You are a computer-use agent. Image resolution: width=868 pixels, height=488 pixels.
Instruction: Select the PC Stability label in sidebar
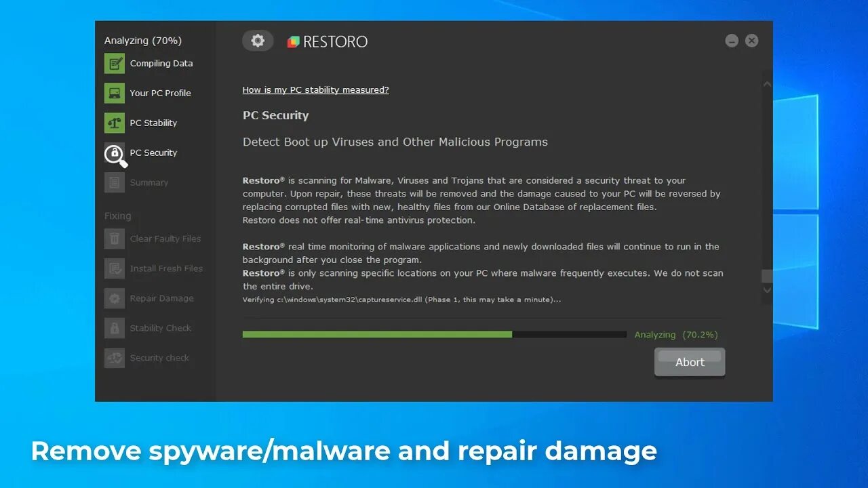point(153,123)
